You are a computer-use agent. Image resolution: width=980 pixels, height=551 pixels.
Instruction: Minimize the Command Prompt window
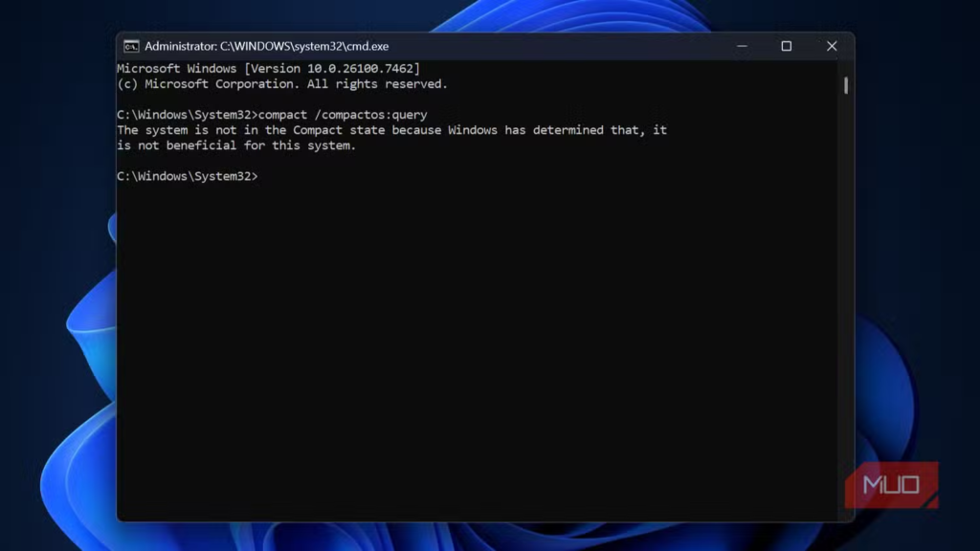coord(742,46)
